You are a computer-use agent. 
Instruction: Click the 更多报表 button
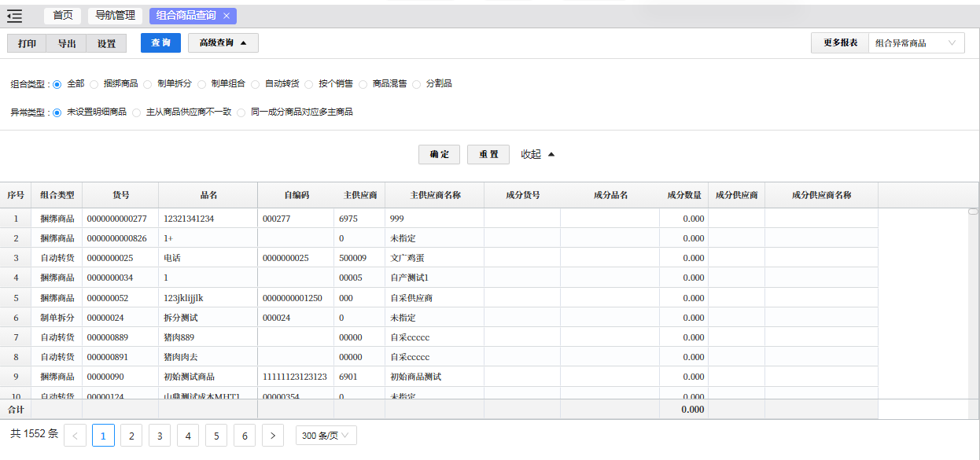(840, 43)
